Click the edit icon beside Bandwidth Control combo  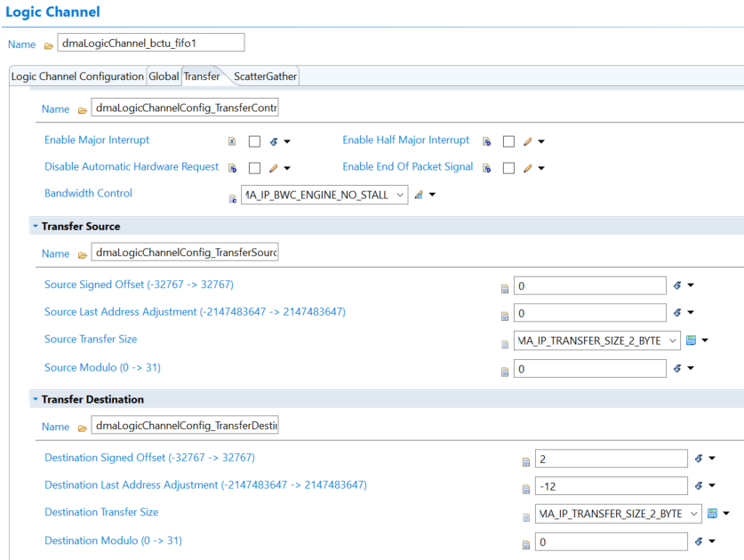point(419,195)
